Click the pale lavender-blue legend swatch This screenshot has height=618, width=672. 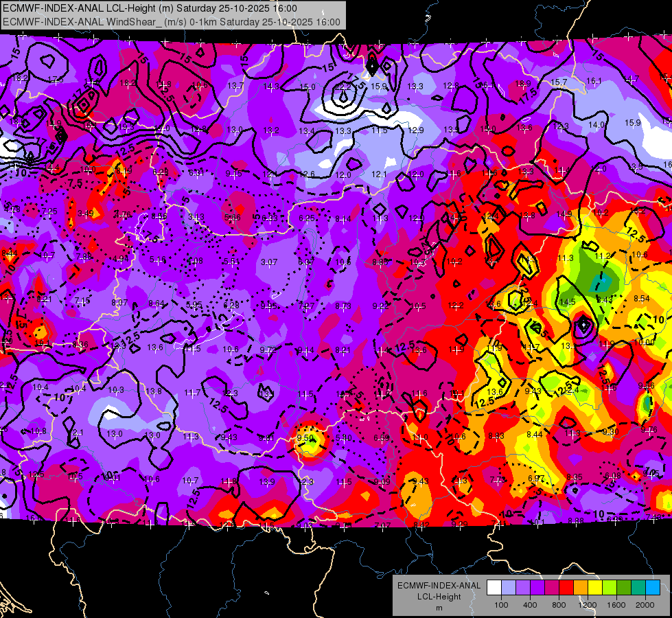509,588
